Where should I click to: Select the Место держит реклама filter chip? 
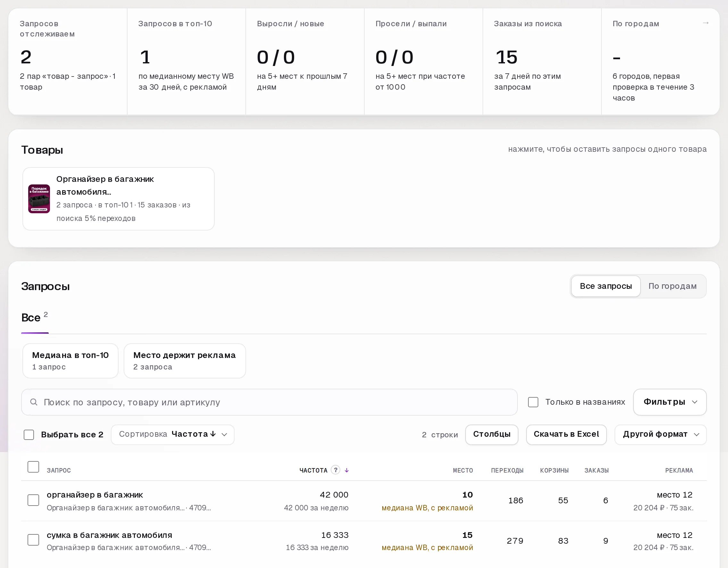click(x=185, y=361)
